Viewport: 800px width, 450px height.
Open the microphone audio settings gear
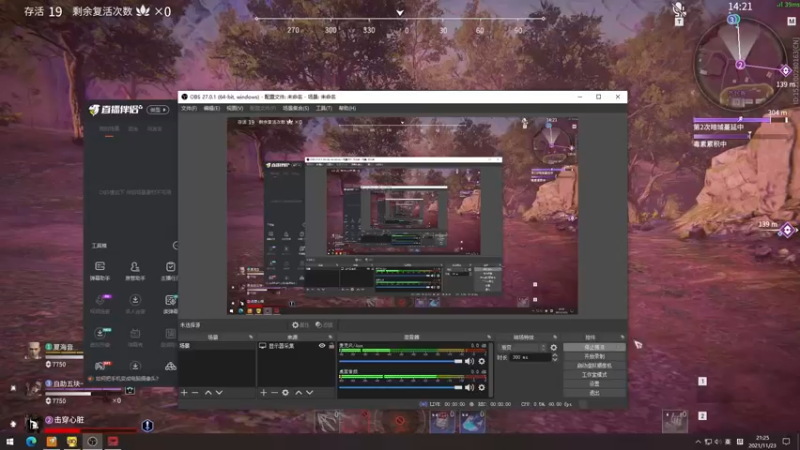tap(482, 361)
